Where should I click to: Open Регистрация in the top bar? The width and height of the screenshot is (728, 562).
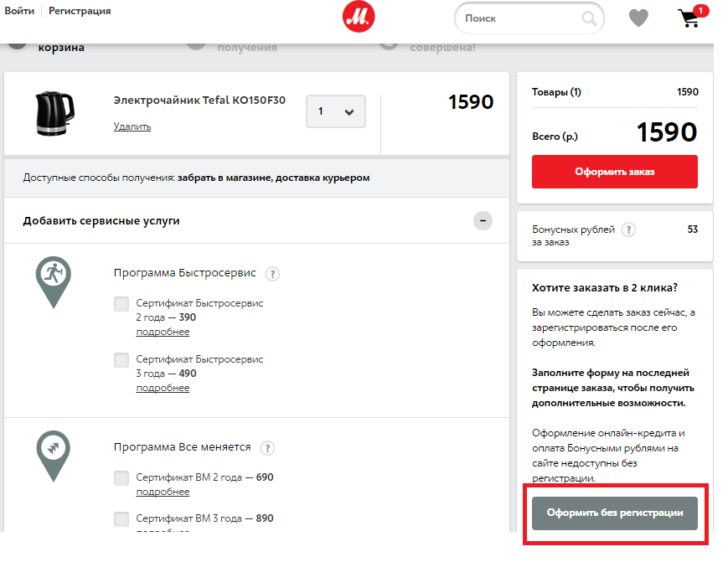tap(80, 11)
